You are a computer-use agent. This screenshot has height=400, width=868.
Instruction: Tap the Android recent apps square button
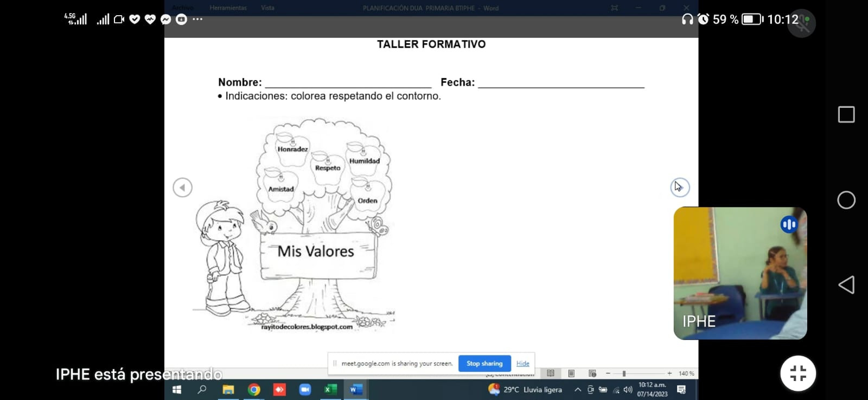(x=846, y=115)
